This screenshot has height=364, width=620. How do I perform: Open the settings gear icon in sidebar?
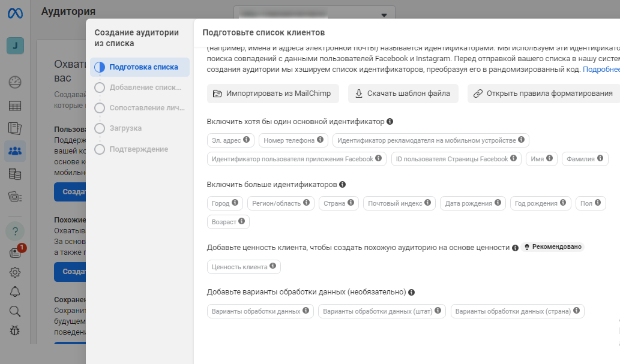pos(15,272)
